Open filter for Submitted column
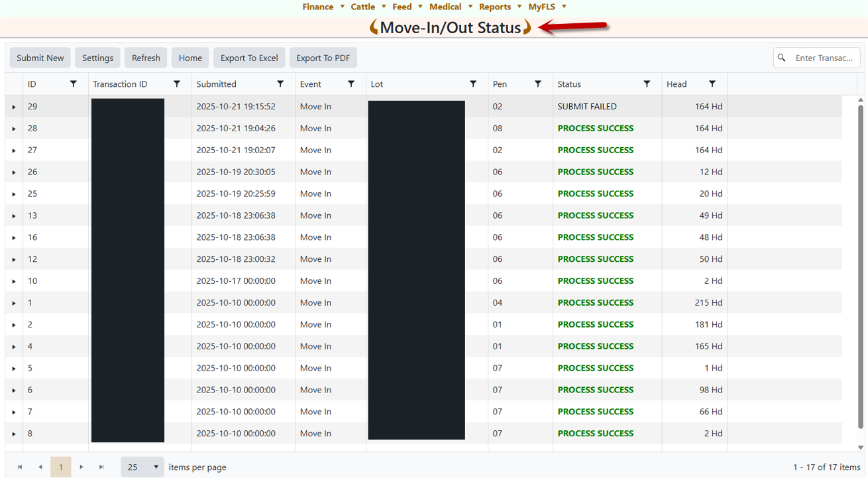868x478 pixels. 280,84
